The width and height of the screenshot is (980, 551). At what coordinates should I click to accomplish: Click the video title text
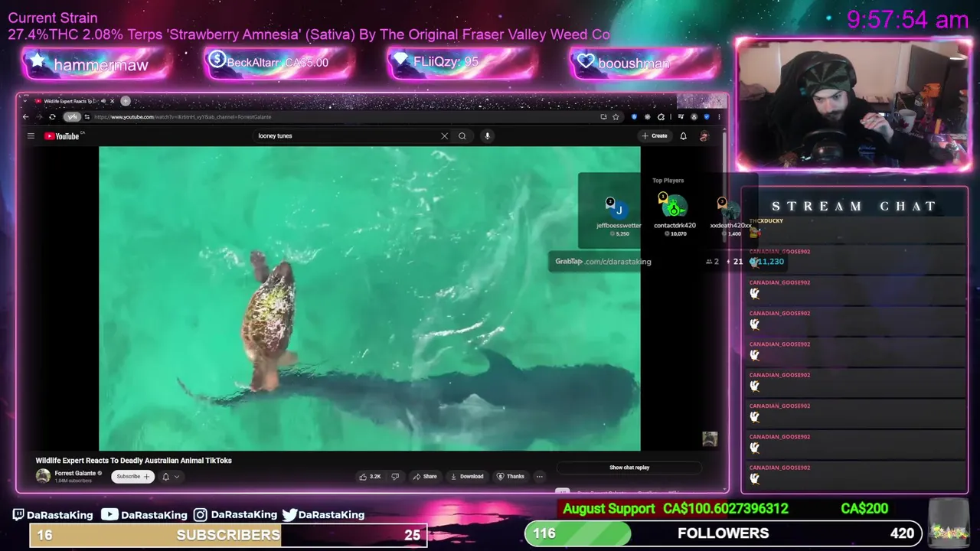click(x=133, y=461)
